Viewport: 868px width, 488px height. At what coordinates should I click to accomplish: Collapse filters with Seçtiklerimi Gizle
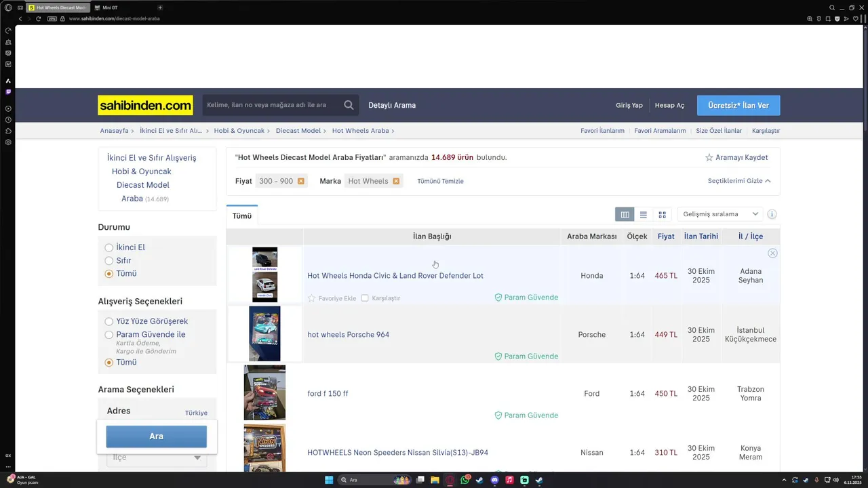tap(739, 181)
